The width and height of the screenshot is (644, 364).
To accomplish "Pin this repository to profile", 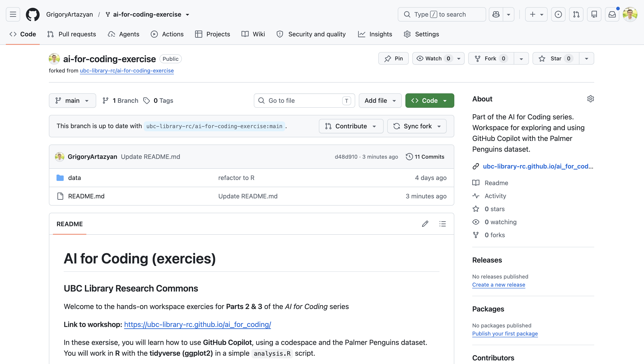I will (394, 59).
